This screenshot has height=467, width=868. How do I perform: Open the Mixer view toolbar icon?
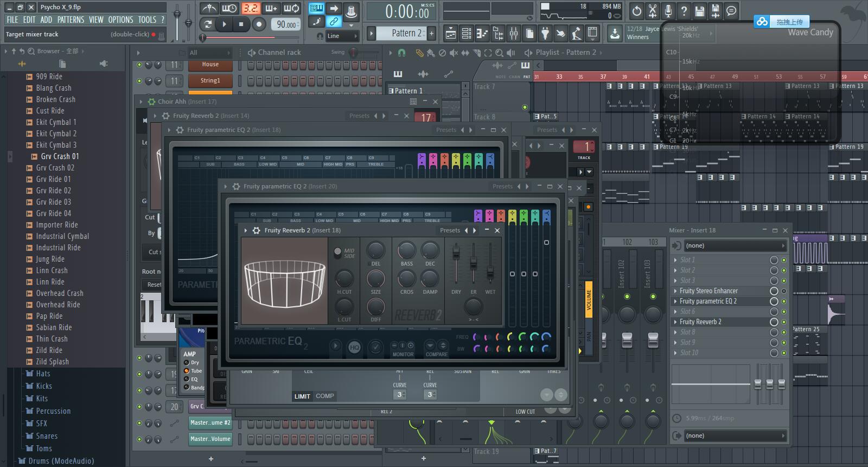(513, 34)
